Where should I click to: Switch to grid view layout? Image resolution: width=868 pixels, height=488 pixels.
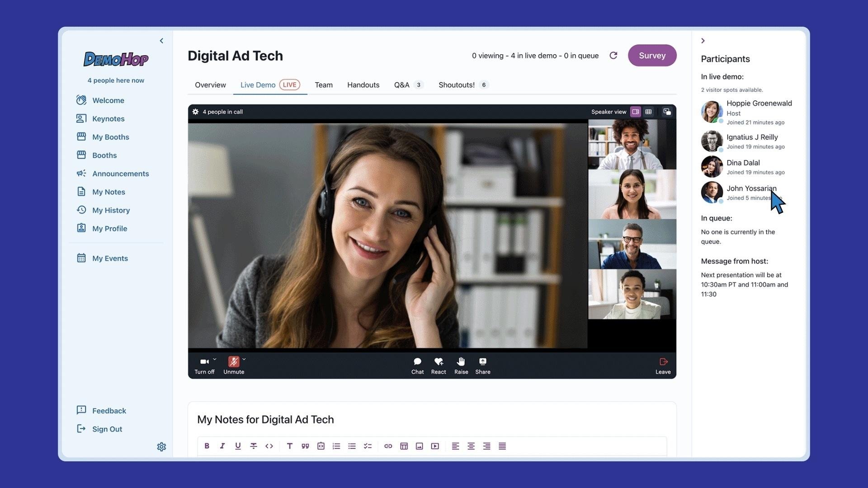648,112
